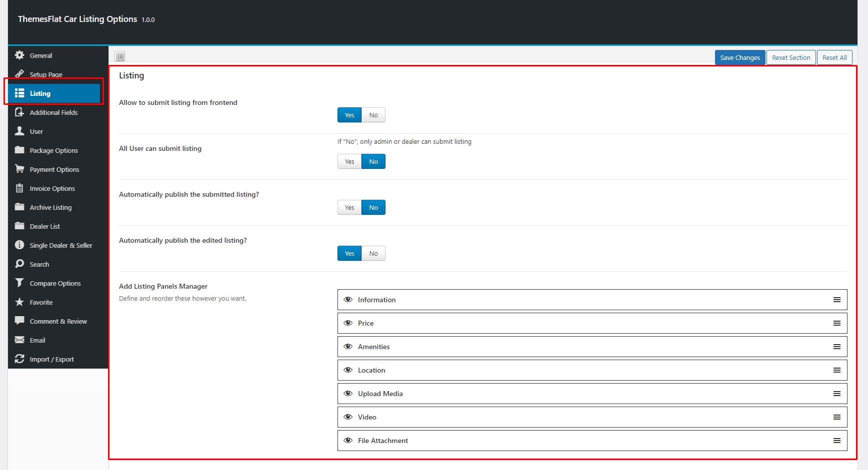868x470 pixels.
Task: Click the Compare Options filter icon
Action: [x=19, y=283]
